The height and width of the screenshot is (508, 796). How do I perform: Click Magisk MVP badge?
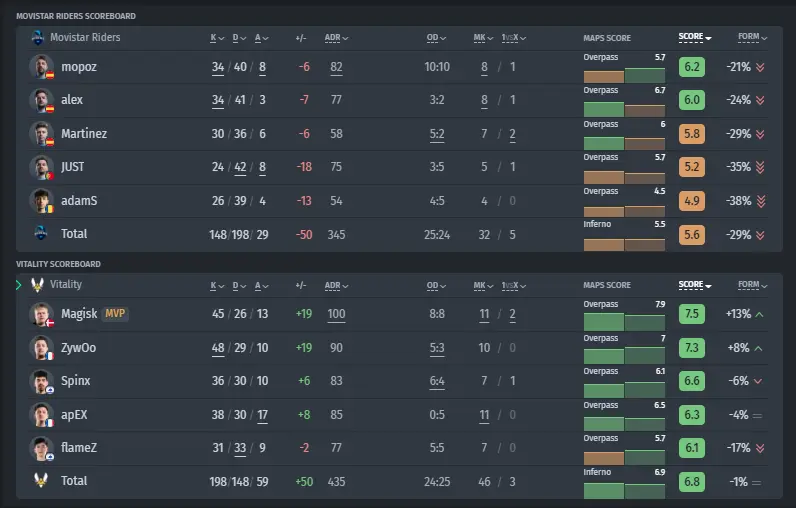tap(115, 314)
